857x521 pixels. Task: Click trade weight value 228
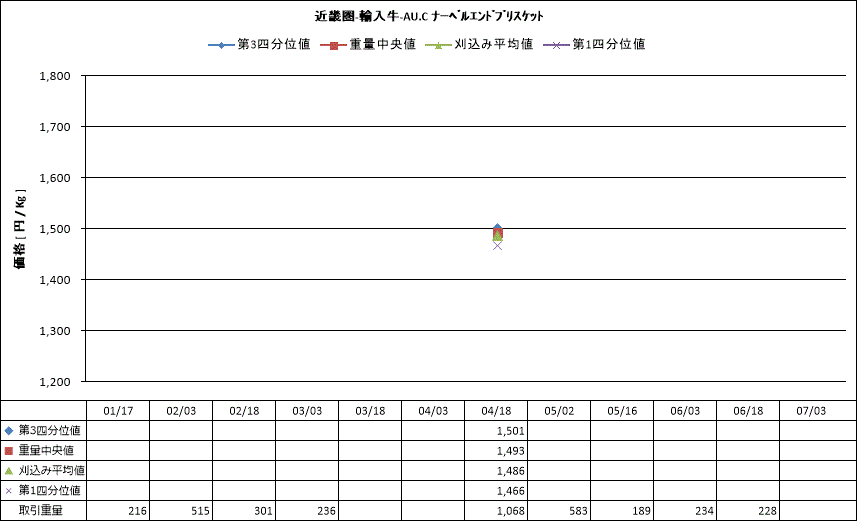point(767,511)
